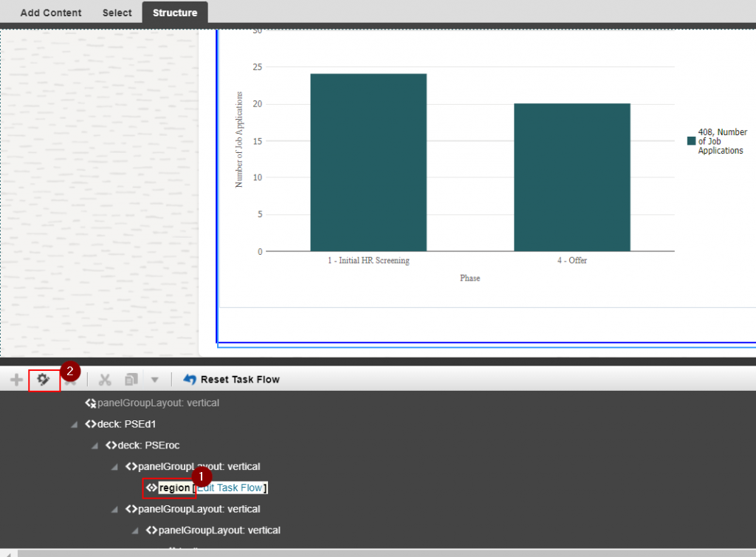Viewport: 756px width, 557px height.
Task: Switch to the Add Content tab
Action: click(50, 12)
